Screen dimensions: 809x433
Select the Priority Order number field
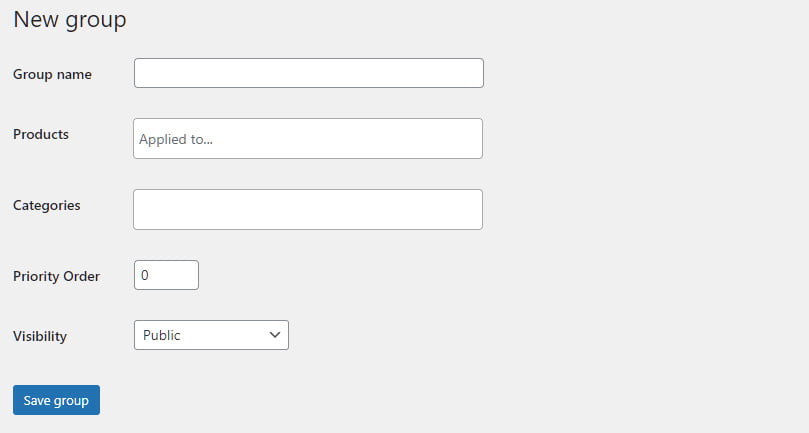166,275
